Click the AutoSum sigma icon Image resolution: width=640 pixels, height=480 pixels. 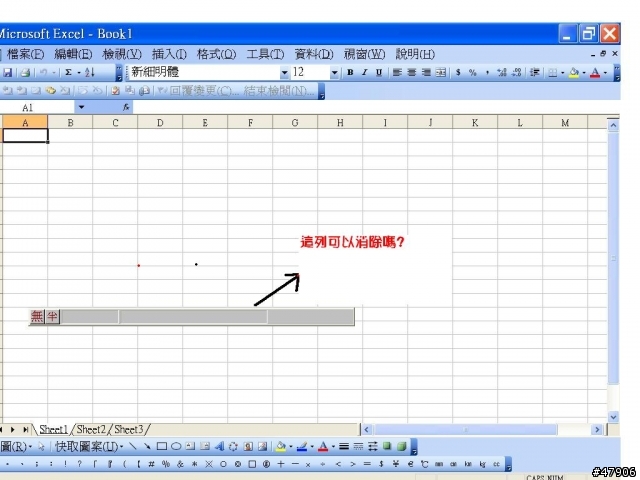69,73
